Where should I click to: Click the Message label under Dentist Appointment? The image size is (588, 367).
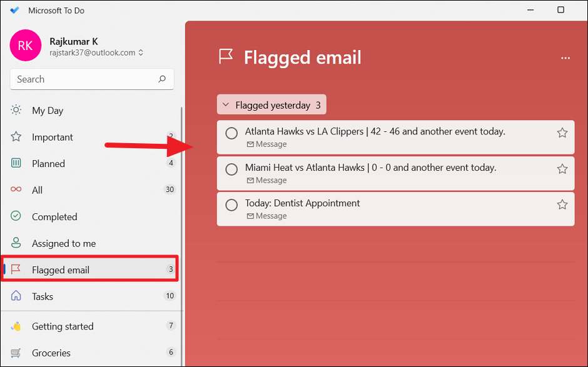[271, 216]
